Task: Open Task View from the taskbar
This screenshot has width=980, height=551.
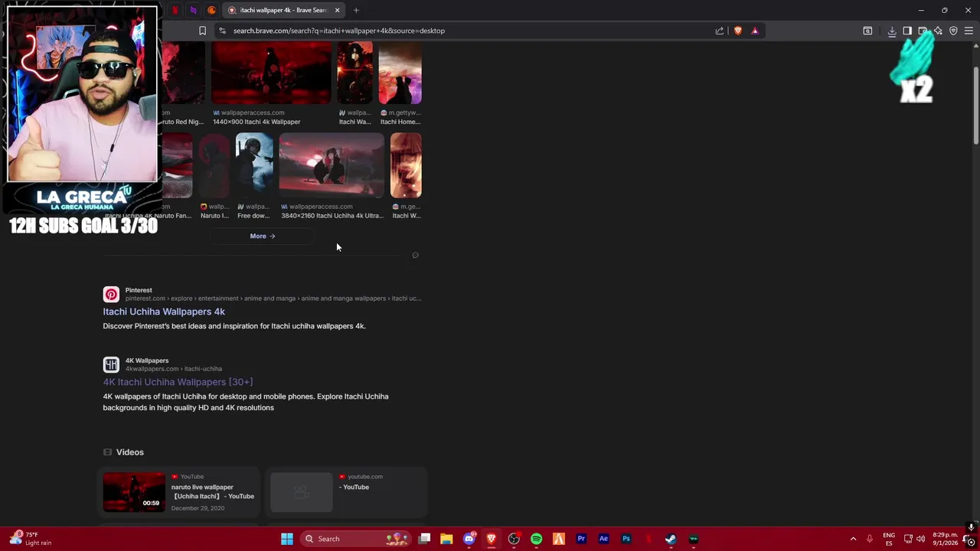Action: click(424, 539)
